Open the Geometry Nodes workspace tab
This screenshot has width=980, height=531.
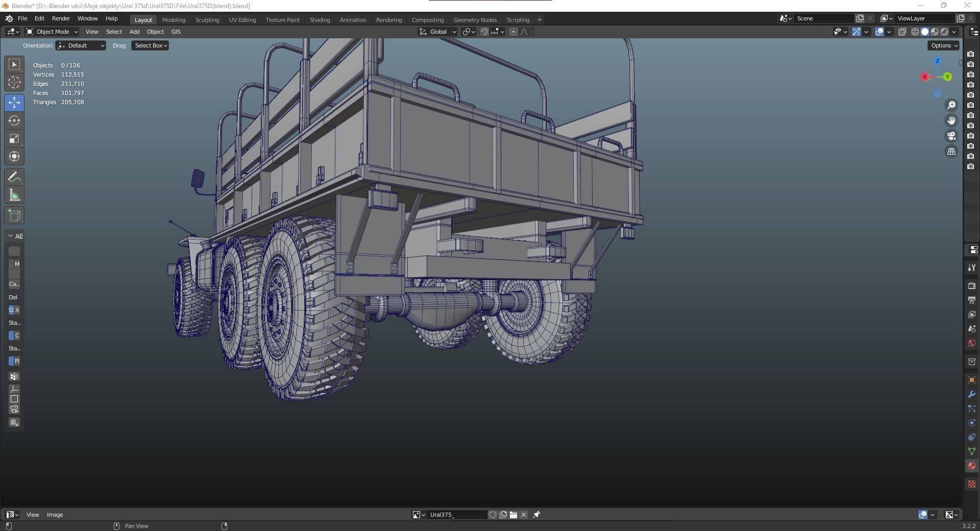coord(475,20)
